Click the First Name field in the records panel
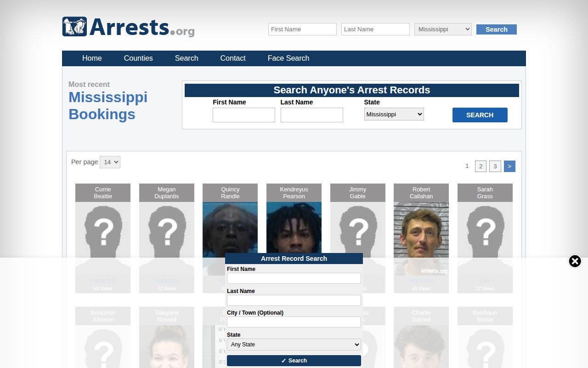This screenshot has height=368, width=588. coord(244,115)
